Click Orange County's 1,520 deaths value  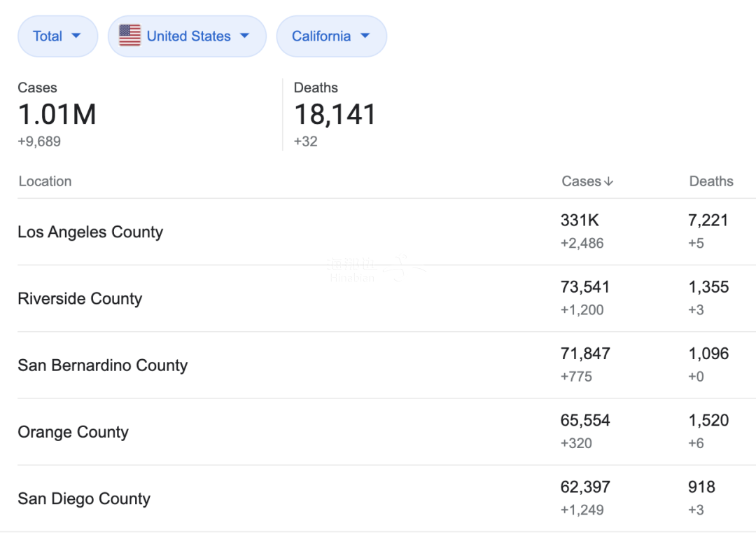(708, 421)
